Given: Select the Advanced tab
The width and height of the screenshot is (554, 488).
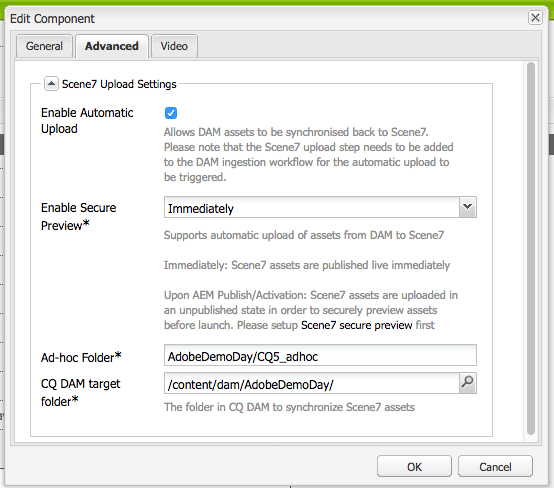Looking at the screenshot, I should click(x=112, y=46).
